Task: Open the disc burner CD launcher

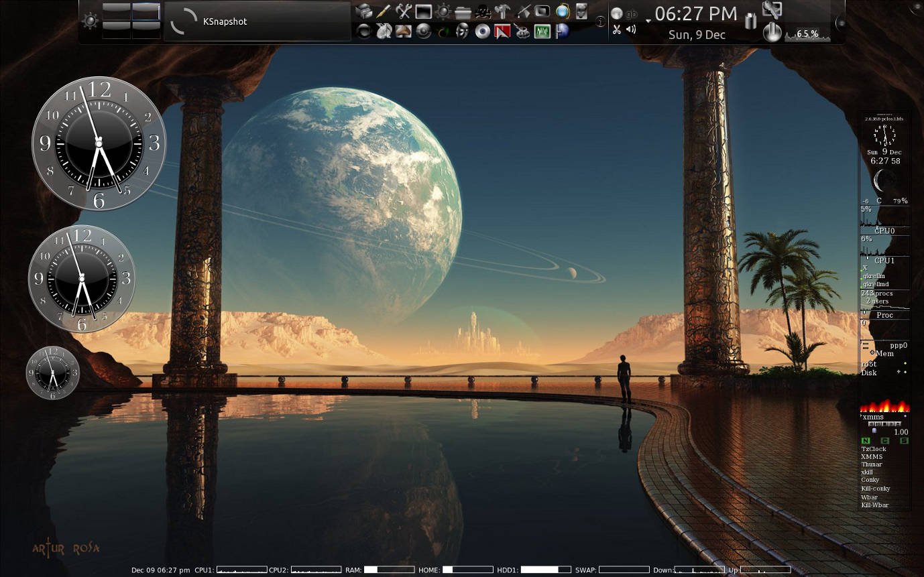Action: 482,31
